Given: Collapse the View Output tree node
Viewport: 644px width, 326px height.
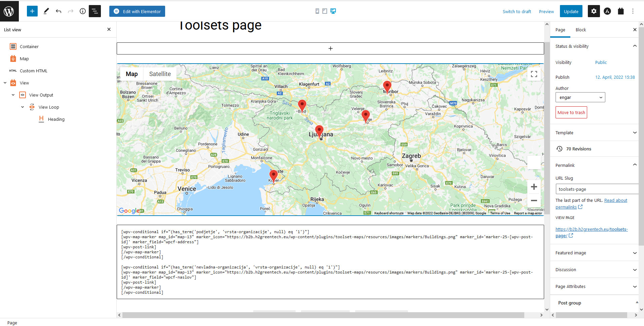Looking at the screenshot, I should (x=13, y=95).
